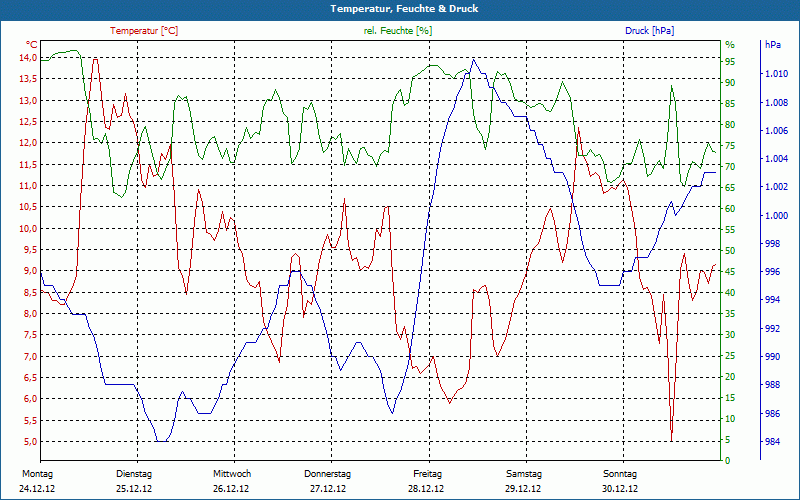Click the 11,0 temperature axis value

(28, 186)
